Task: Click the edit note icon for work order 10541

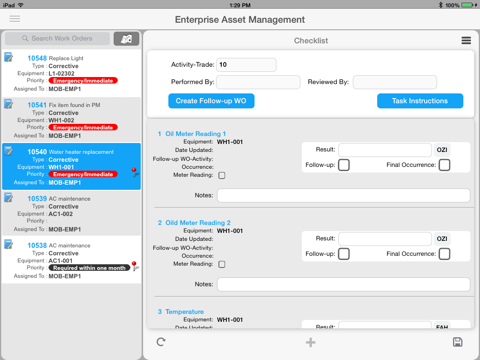Action: click(x=9, y=104)
